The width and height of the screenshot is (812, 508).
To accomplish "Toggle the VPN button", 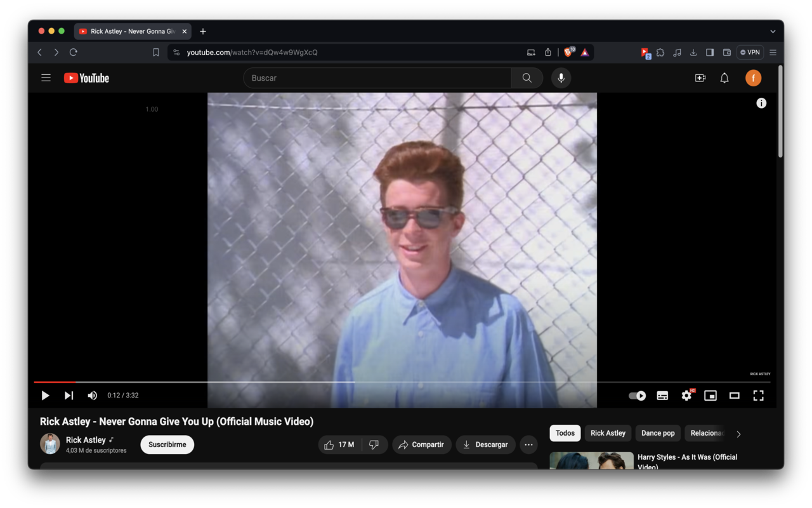I will (750, 52).
